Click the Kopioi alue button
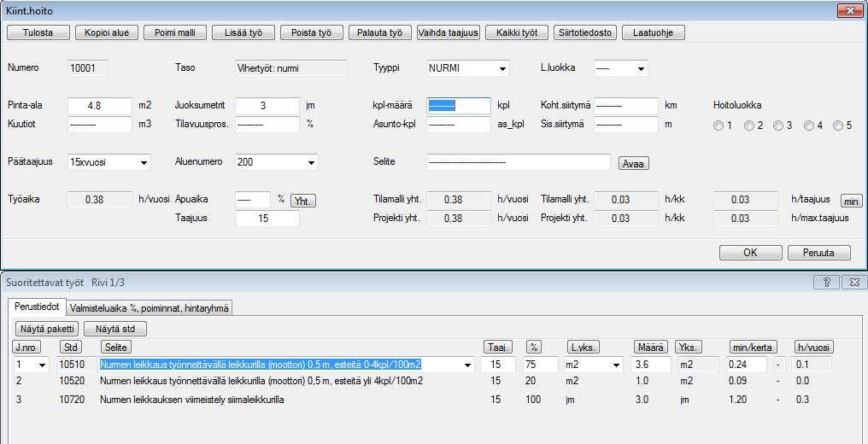868x444 pixels. pos(107,32)
